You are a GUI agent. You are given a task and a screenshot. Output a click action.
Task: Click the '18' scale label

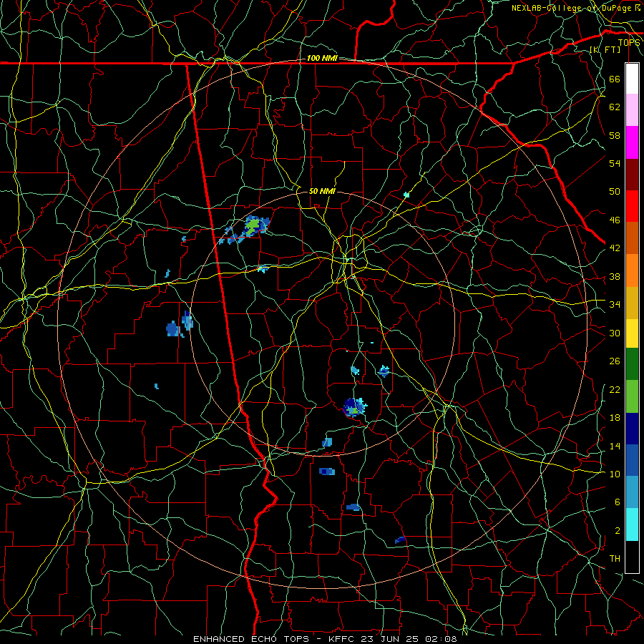pos(615,418)
